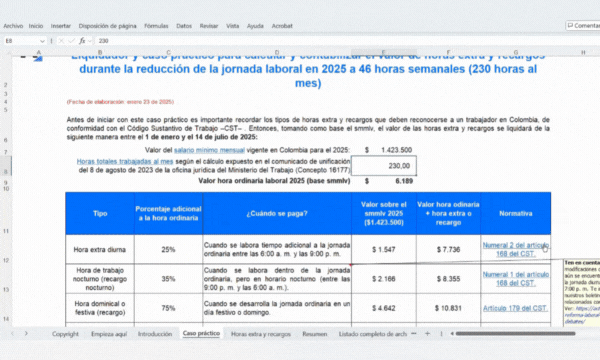Click the $ 1.547 value cell

point(383,249)
